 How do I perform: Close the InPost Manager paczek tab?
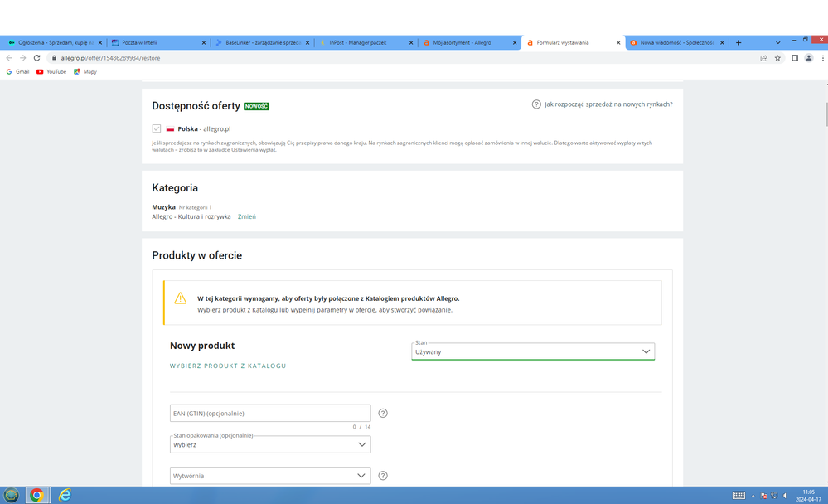click(411, 43)
